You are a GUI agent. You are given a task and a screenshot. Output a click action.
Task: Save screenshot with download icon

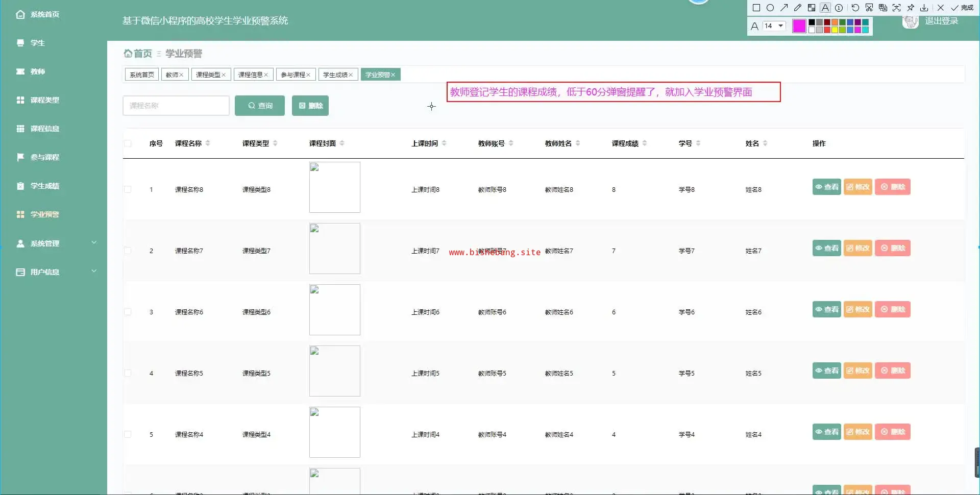click(x=924, y=8)
